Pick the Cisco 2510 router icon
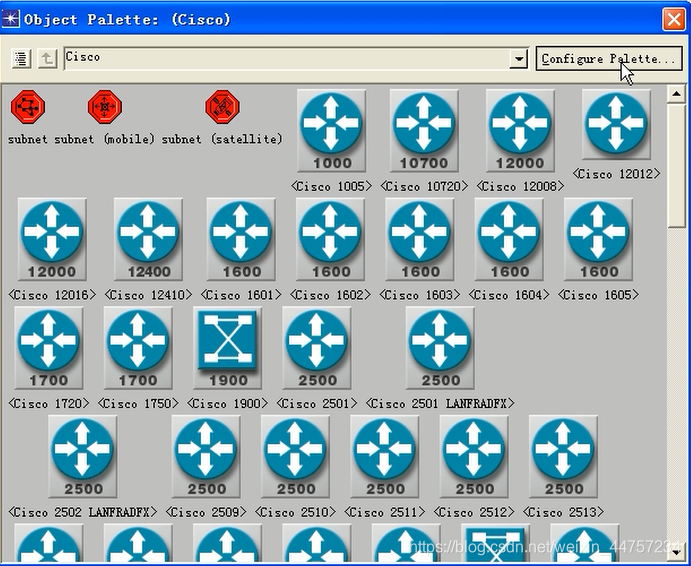 click(295, 456)
